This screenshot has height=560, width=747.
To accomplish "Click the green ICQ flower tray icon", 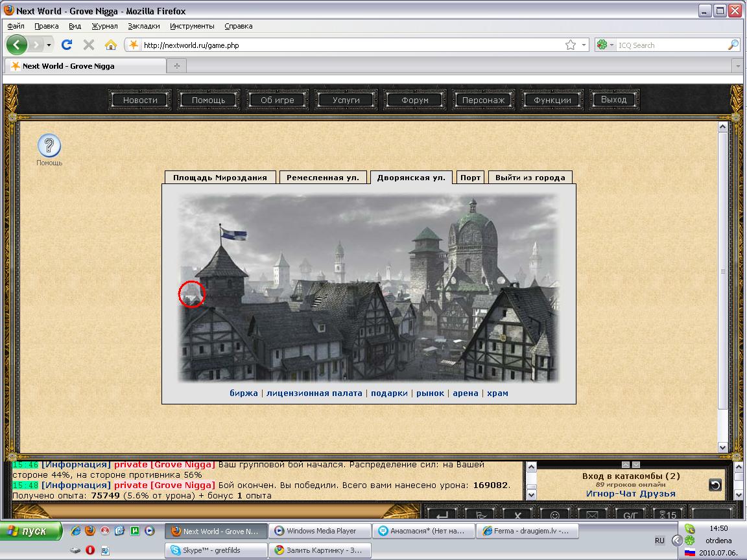I will 689,540.
